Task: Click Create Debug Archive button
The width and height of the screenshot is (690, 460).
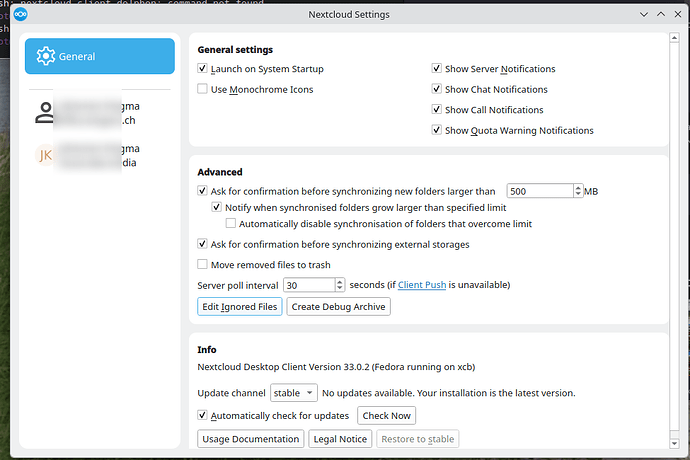Action: tap(338, 306)
